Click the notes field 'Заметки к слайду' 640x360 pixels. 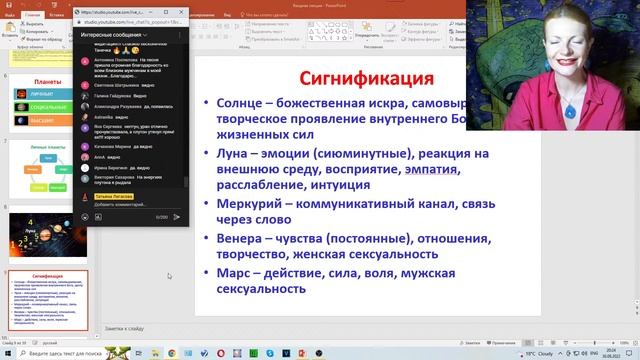pos(124,329)
